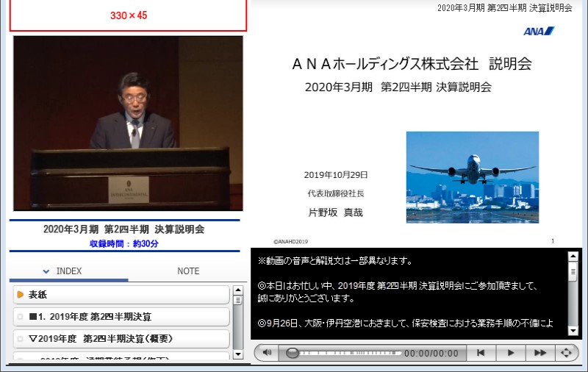Click the seek bar slider handle

293,353
